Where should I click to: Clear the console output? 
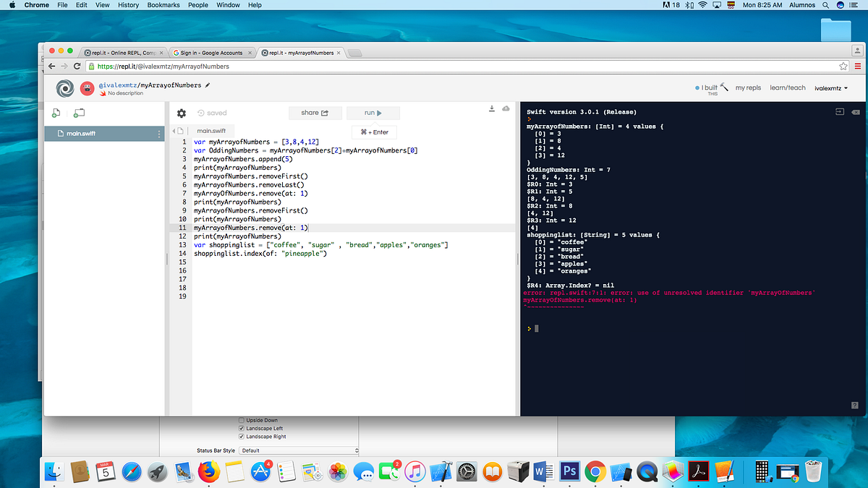856,114
